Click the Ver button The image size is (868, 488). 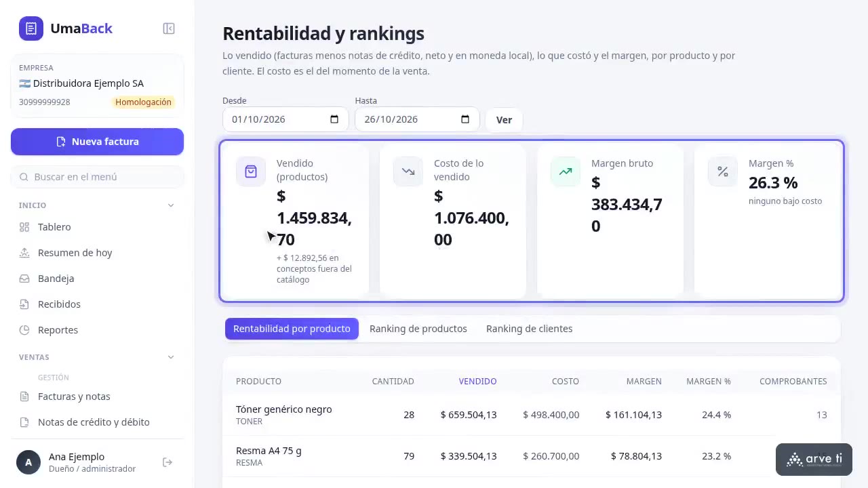point(504,119)
